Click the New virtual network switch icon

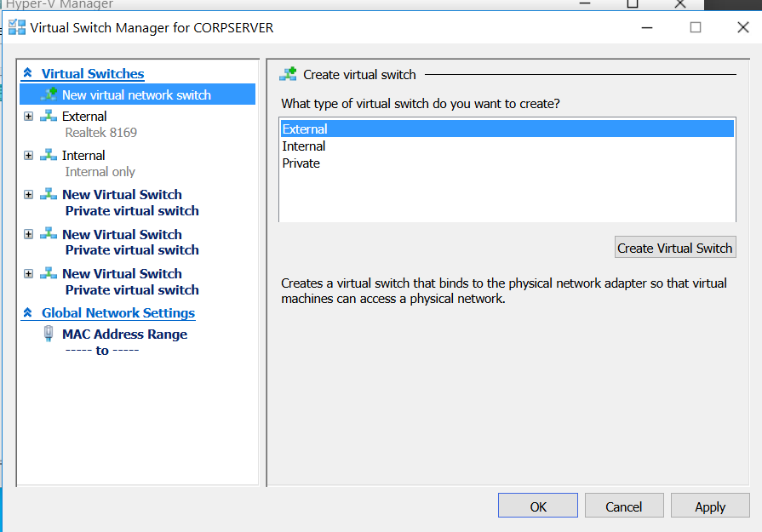pyautogui.click(x=49, y=94)
